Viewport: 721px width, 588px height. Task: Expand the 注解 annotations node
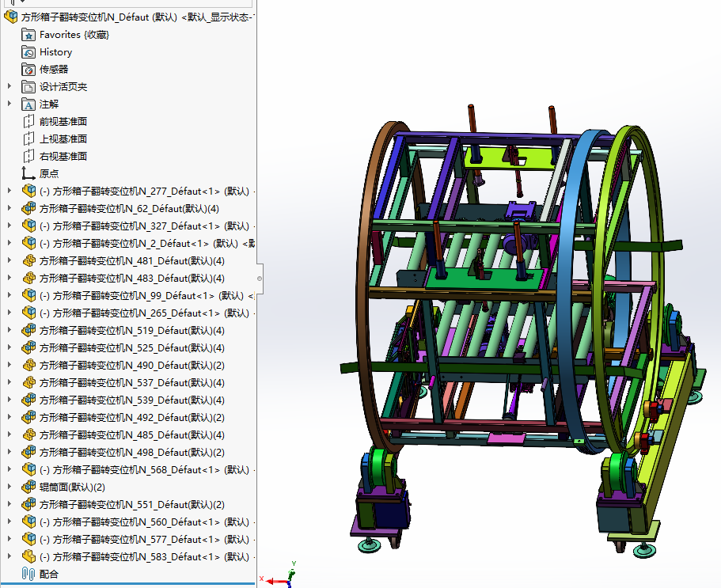tap(9, 104)
